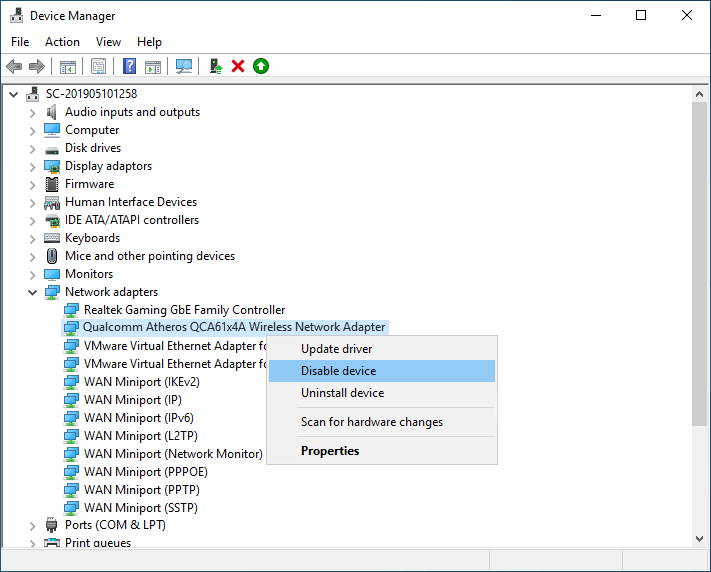Select WAN Miniport (L2TP)
711x572 pixels.
141,436
